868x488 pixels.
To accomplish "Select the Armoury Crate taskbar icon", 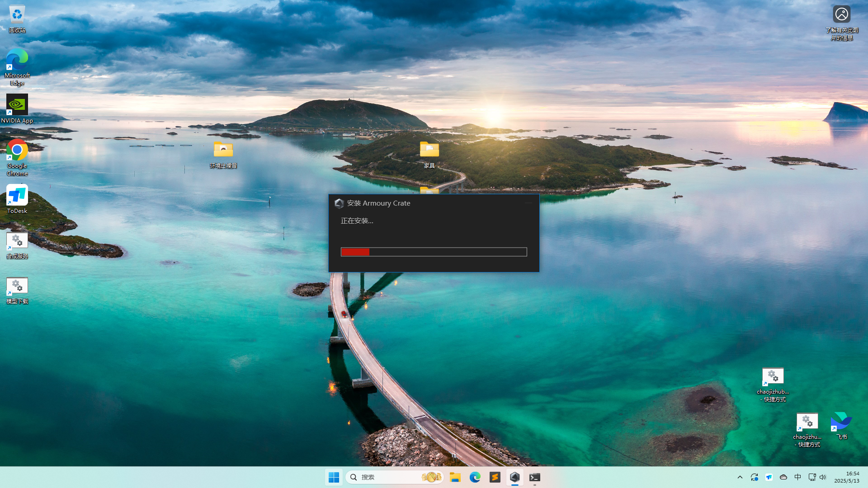I will [515, 477].
